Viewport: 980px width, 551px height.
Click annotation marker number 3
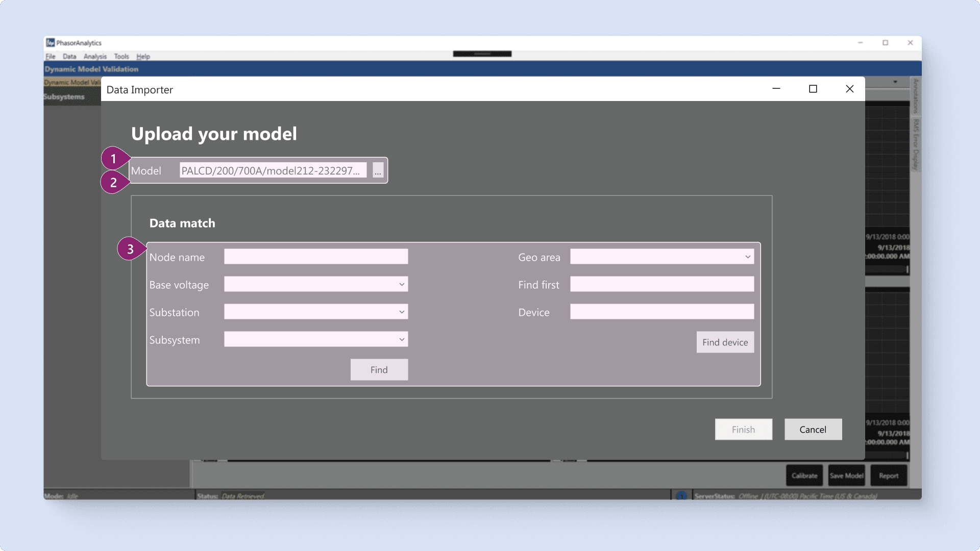click(x=131, y=249)
